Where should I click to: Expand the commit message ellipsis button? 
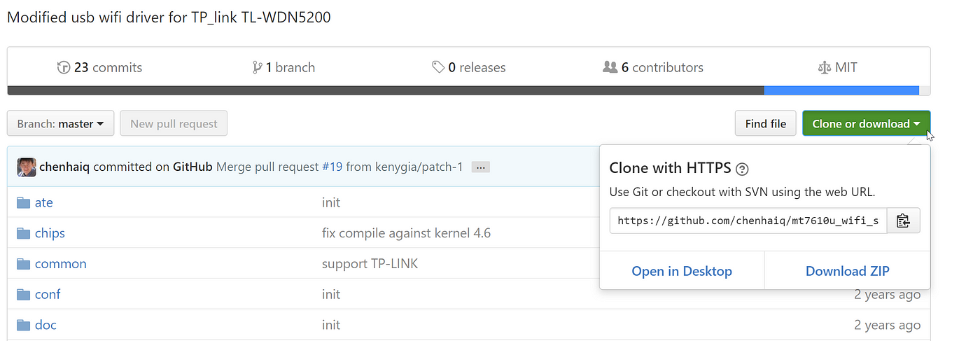[480, 167]
